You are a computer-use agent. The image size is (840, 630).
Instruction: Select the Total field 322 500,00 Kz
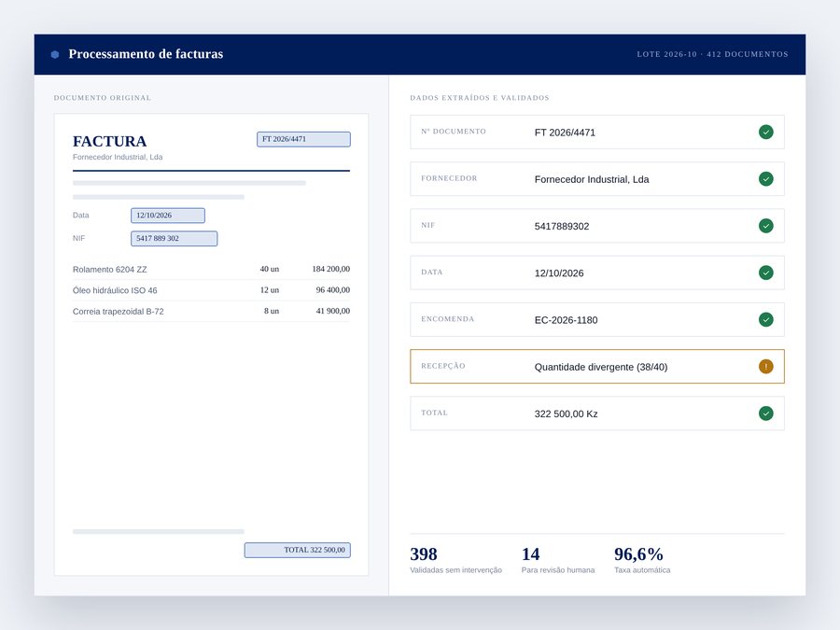tap(596, 413)
